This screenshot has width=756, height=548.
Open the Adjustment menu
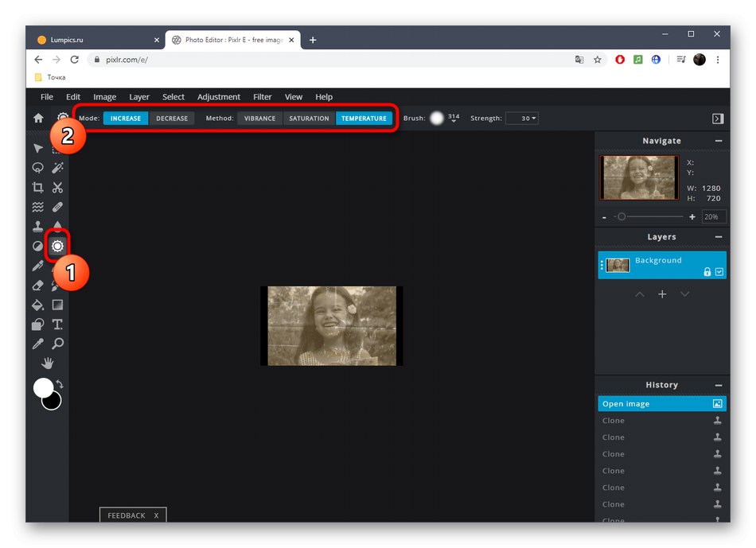tap(218, 97)
